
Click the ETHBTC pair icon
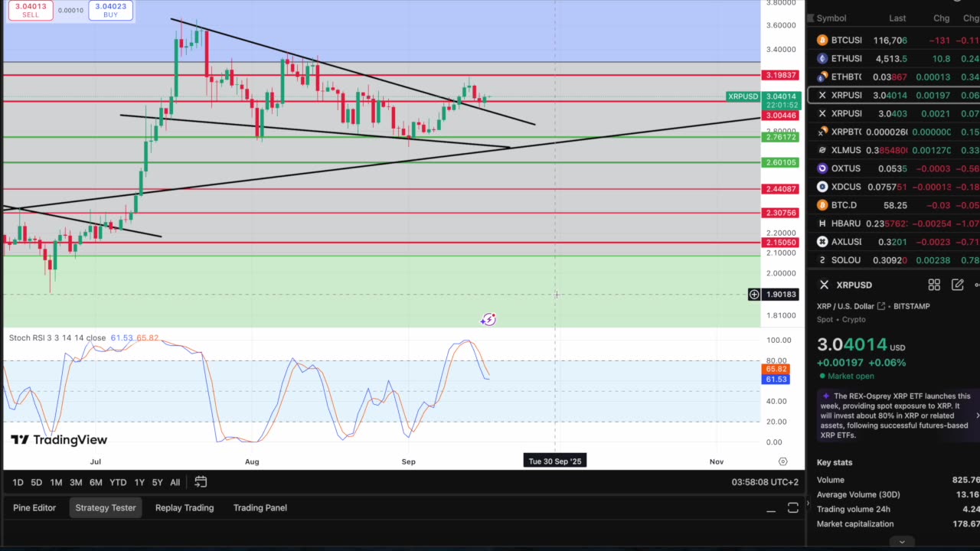(x=822, y=77)
